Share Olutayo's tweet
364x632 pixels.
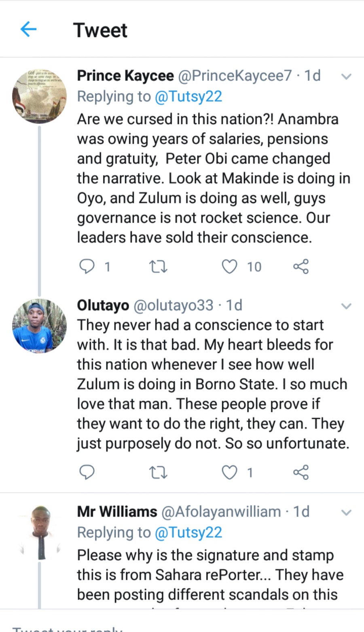[x=301, y=472]
